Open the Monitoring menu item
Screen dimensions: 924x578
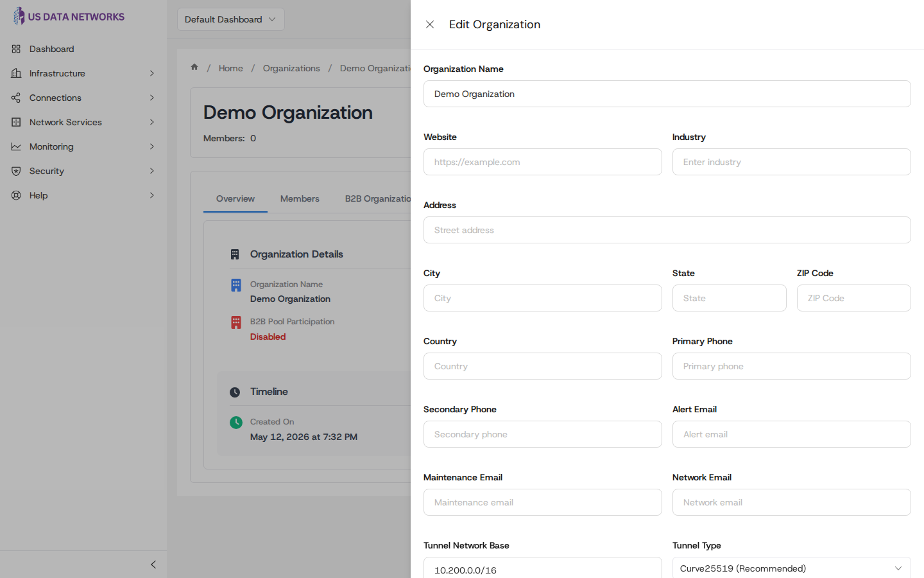click(83, 146)
